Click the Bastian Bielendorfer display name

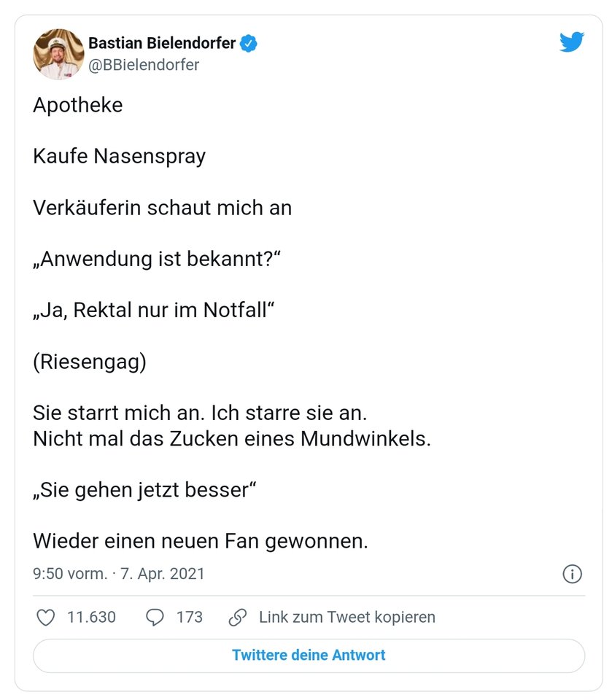tap(162, 43)
